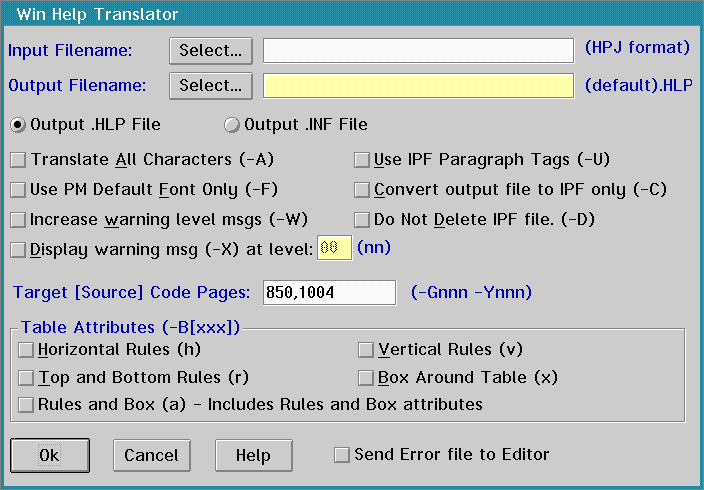Select Output .INF File radio button

[232, 125]
